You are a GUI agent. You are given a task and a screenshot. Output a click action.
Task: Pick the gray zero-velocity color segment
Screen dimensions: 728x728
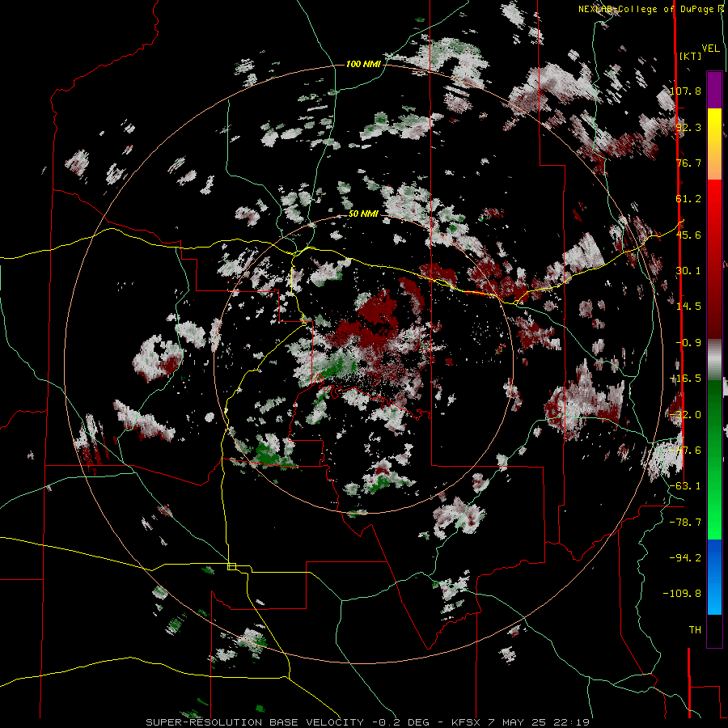714,359
